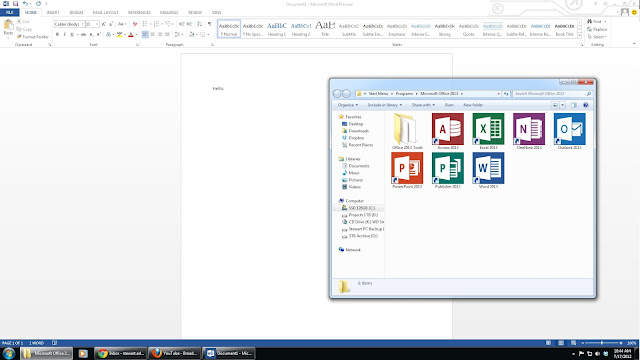This screenshot has width=640, height=360.
Task: Toggle Italic formatting
Action: point(64,35)
